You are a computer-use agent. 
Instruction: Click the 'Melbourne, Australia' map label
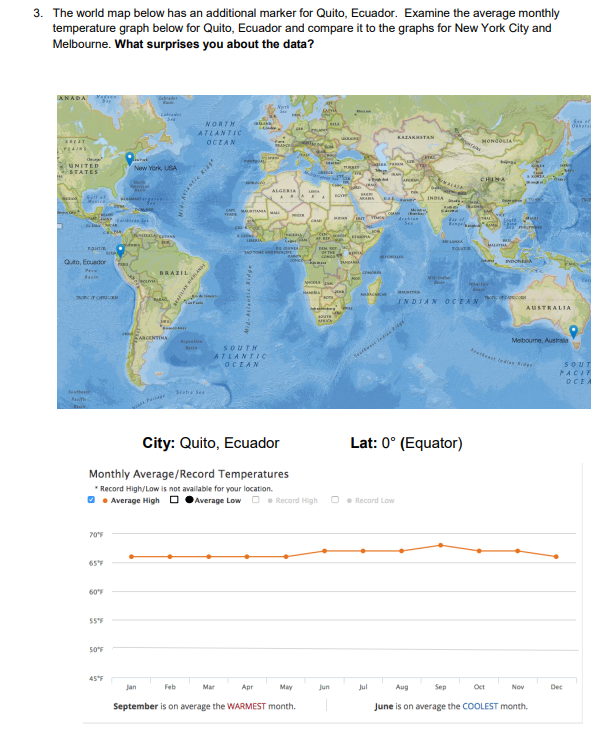click(540, 340)
